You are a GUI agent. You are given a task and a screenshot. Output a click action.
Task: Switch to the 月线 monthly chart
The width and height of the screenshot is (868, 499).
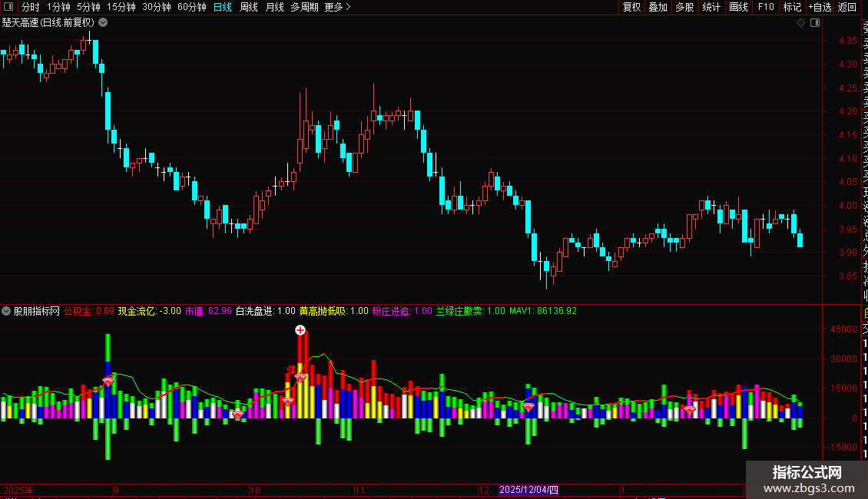tap(274, 7)
